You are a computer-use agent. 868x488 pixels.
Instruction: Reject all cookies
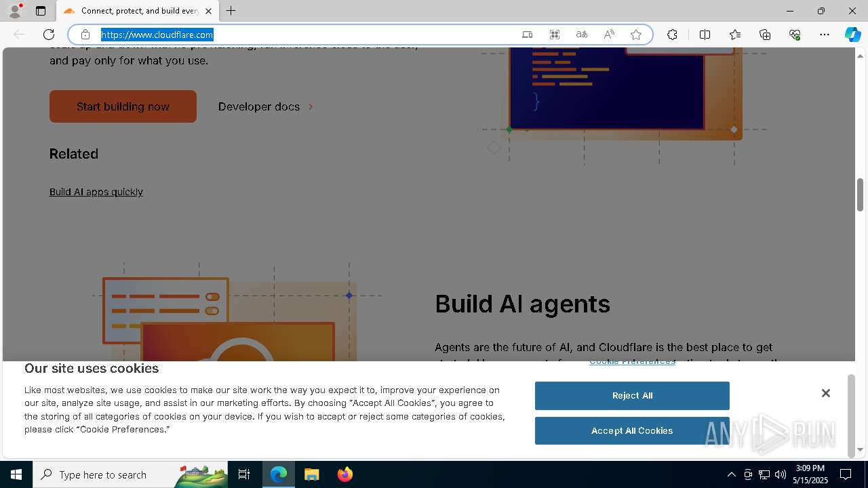pyautogui.click(x=632, y=396)
